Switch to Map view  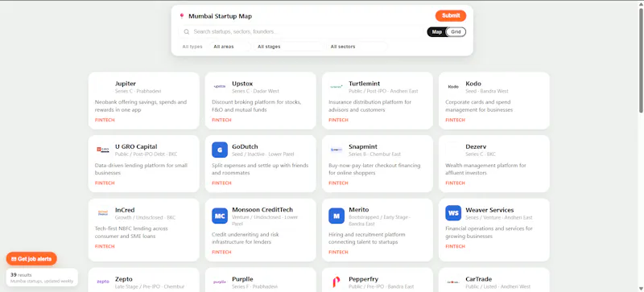point(436,32)
